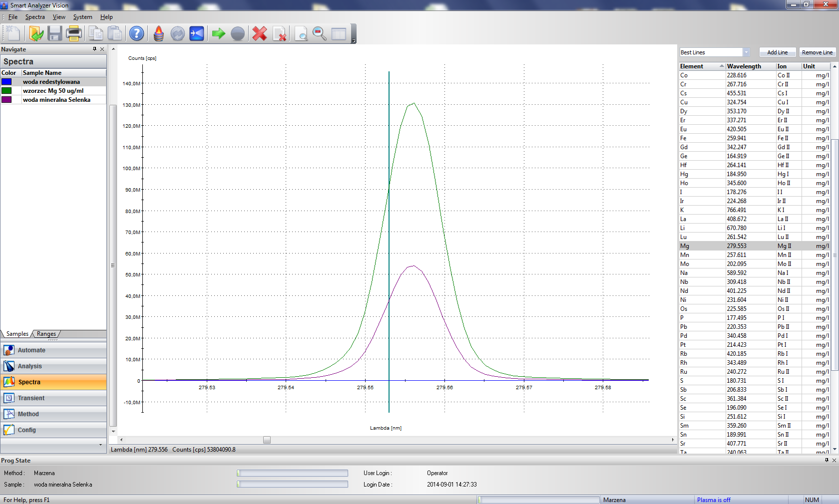Click the delete document icon
This screenshot has height=504, width=839.
coord(280,33)
